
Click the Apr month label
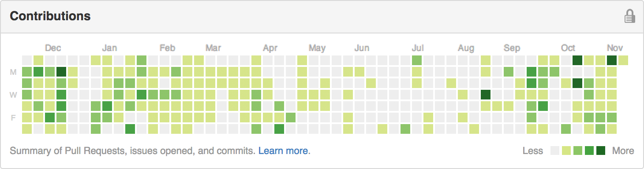tap(270, 48)
